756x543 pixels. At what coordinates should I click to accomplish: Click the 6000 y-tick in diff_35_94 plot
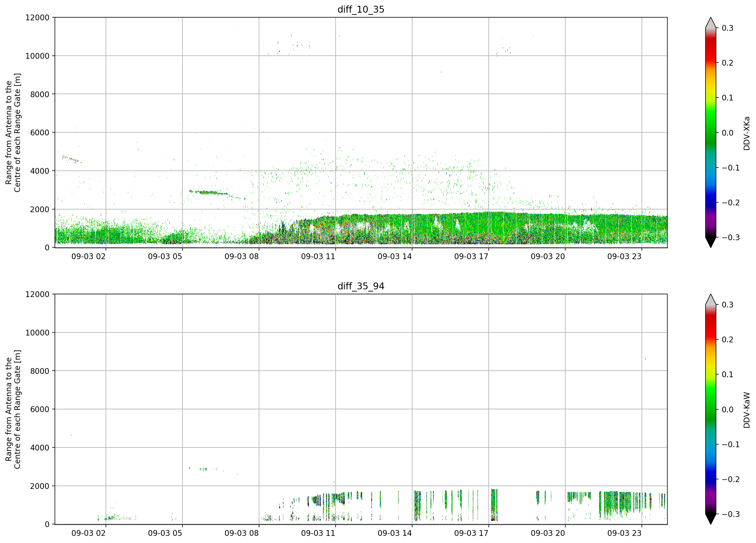pos(40,410)
